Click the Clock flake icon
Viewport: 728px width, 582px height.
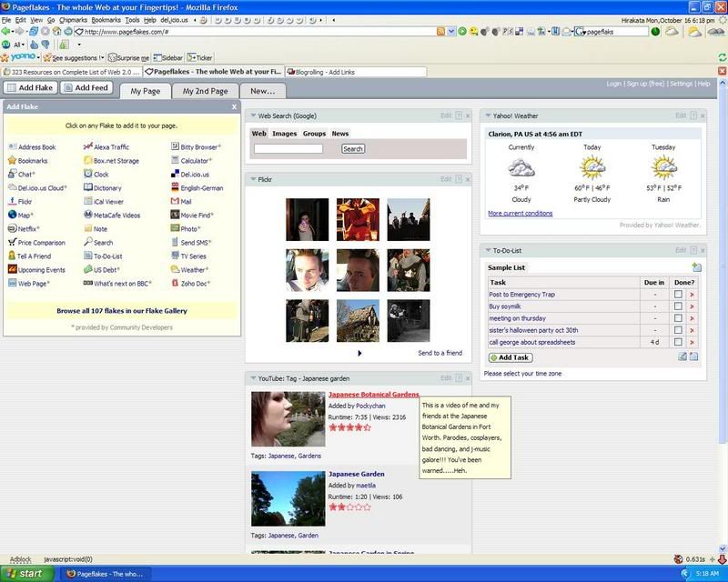(86, 175)
